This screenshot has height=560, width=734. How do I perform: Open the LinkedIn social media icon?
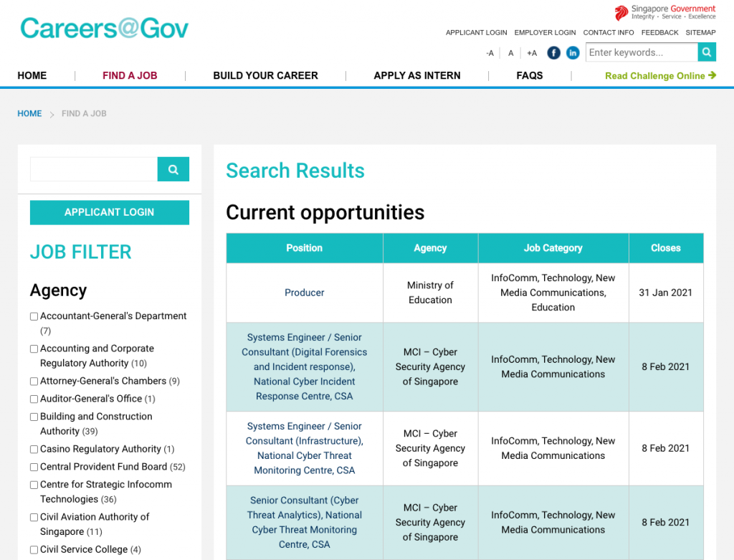573,52
